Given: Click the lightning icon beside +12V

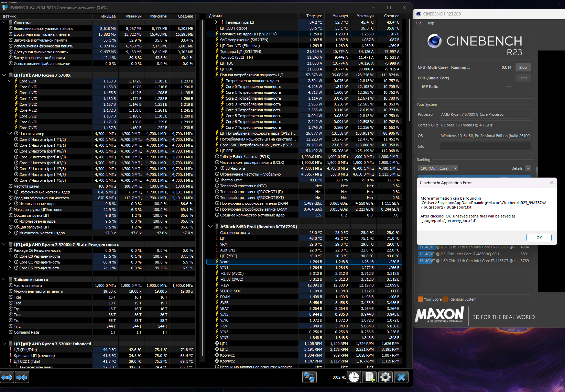Looking at the screenshot, I should (217, 285).
